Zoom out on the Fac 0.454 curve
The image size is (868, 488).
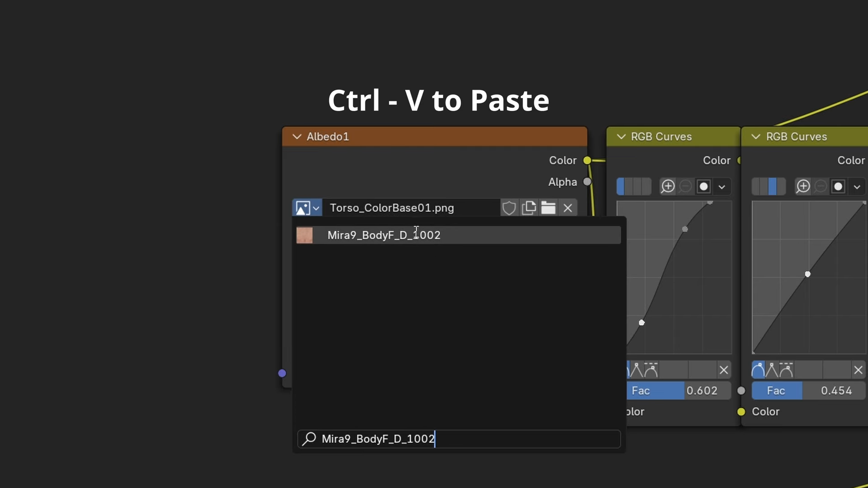821,187
